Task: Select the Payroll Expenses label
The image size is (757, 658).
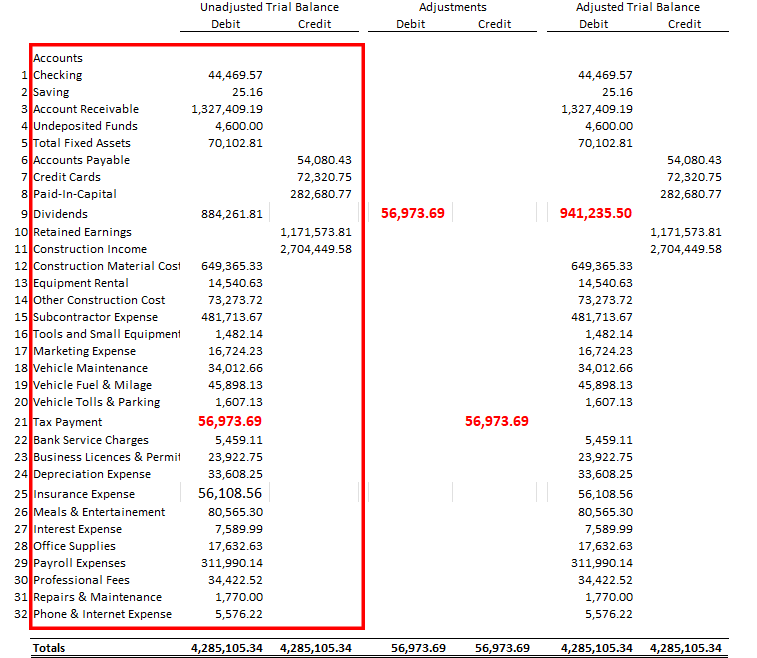Action: pyautogui.click(x=79, y=563)
